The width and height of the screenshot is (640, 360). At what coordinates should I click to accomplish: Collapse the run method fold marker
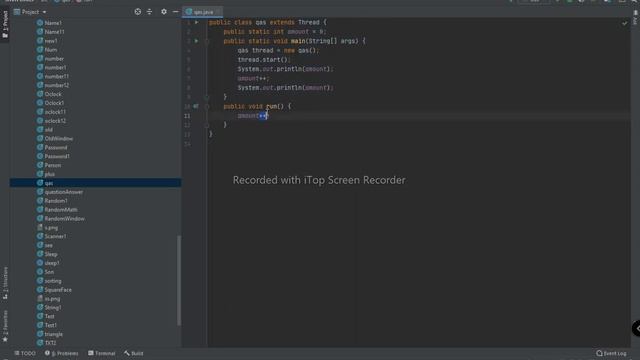[207, 107]
